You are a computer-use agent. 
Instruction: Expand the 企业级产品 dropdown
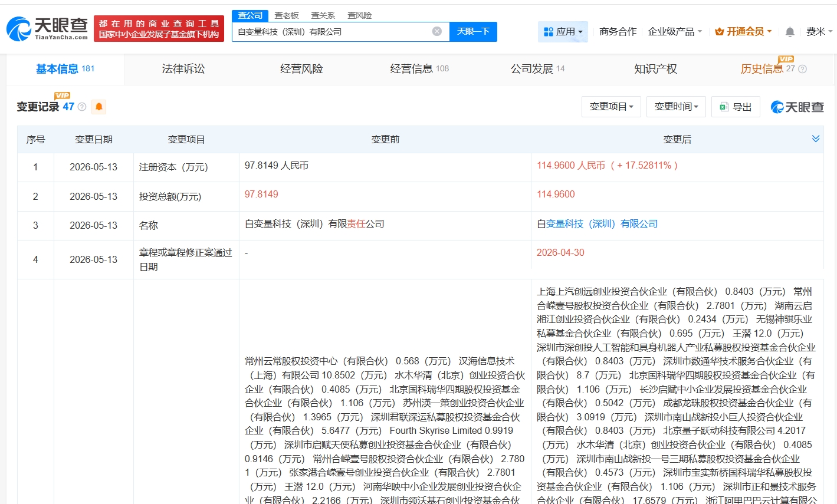click(675, 32)
